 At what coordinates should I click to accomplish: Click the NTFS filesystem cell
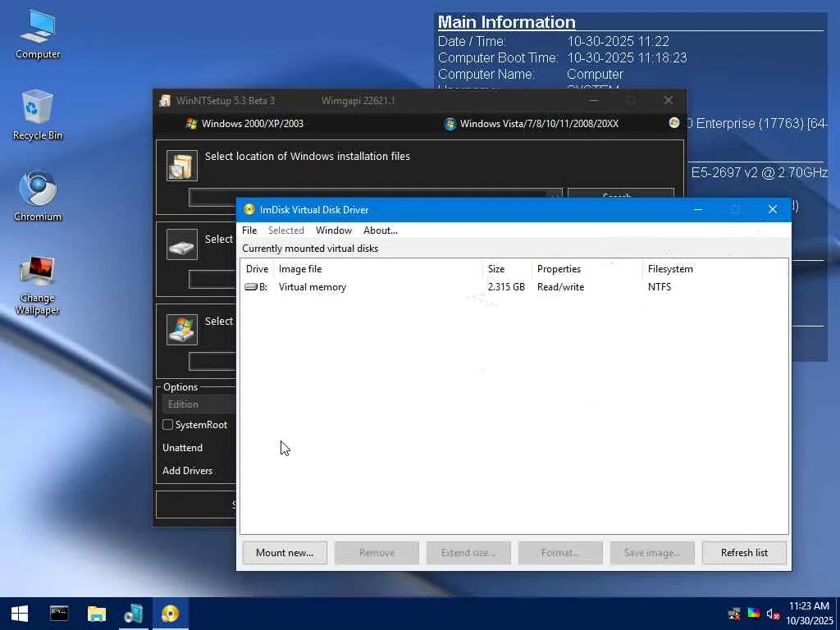[x=660, y=287]
